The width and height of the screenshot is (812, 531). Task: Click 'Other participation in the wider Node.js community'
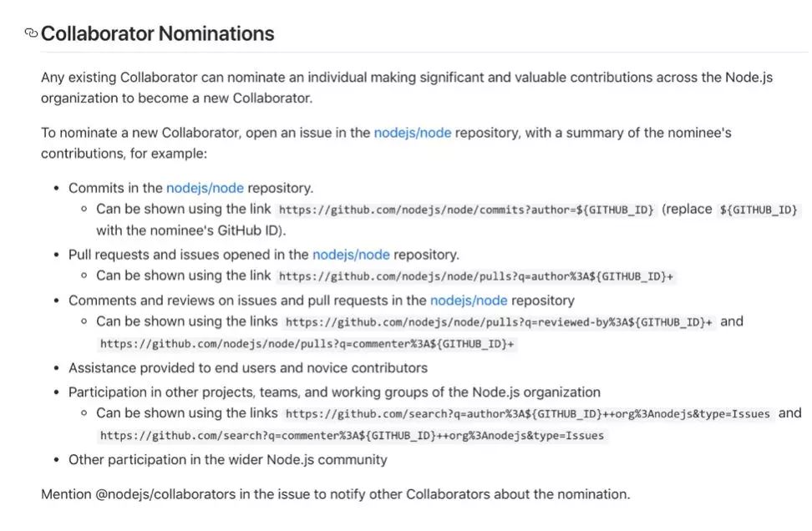pos(228,459)
